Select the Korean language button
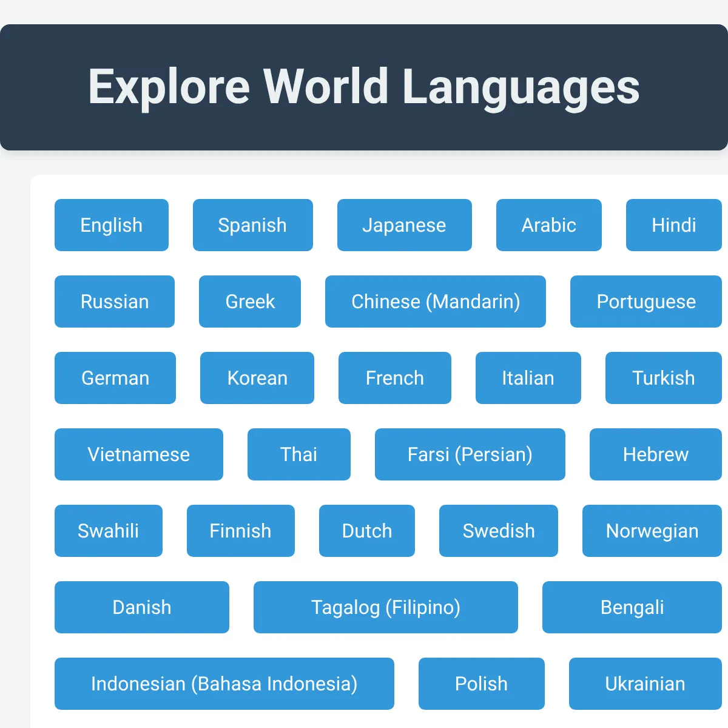Image resolution: width=728 pixels, height=728 pixels. coord(257,378)
